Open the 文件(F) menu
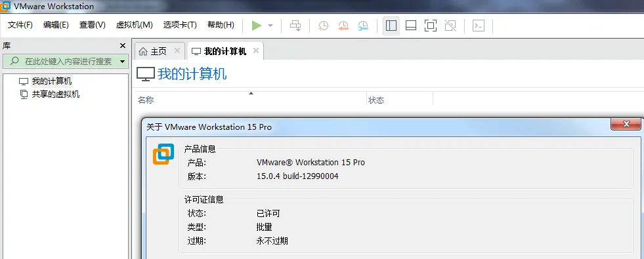Image resolution: width=644 pixels, height=259 pixels. pyautogui.click(x=20, y=25)
